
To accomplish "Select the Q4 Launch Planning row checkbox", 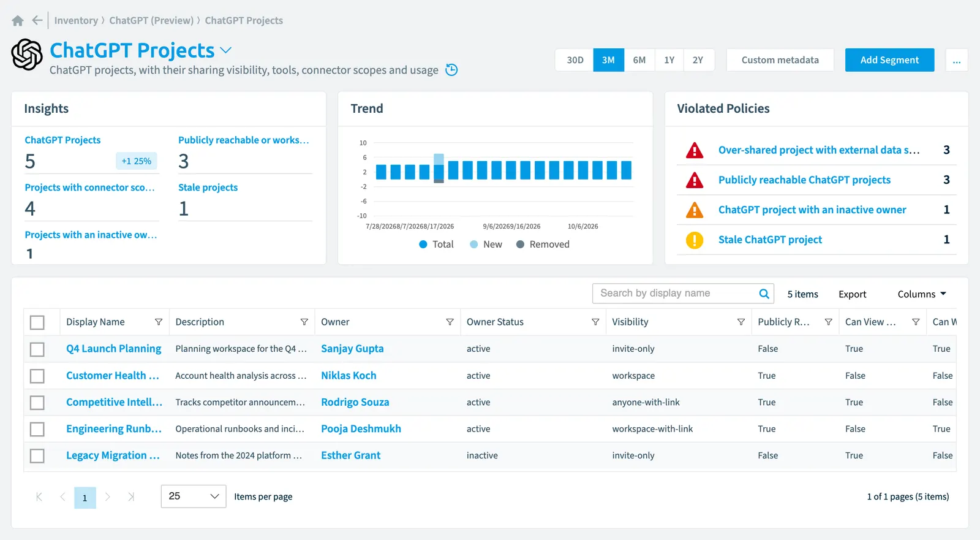I will [37, 349].
